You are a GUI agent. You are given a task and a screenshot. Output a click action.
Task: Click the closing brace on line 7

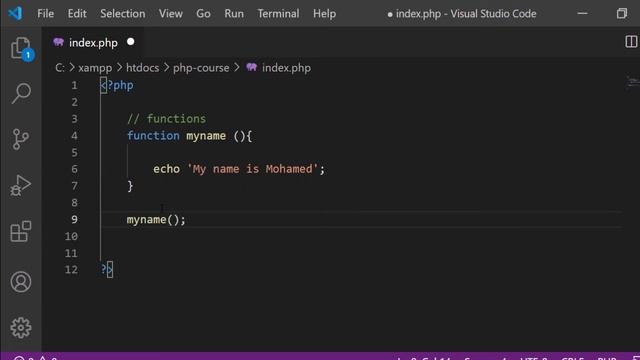tap(130, 186)
